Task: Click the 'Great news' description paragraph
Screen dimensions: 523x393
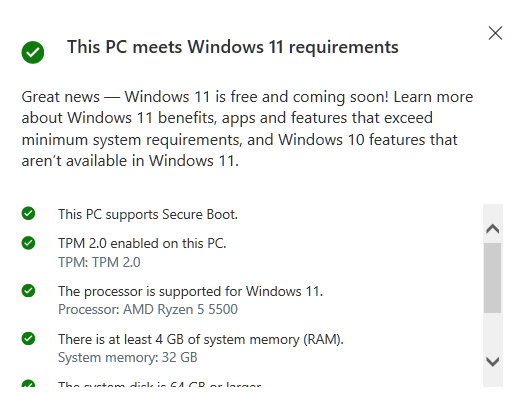Action: 247,129
